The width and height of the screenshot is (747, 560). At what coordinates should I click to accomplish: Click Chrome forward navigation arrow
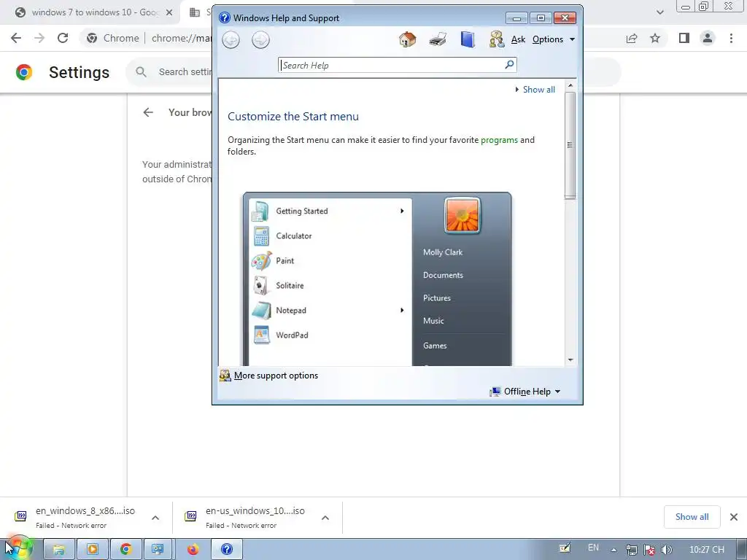tap(39, 38)
